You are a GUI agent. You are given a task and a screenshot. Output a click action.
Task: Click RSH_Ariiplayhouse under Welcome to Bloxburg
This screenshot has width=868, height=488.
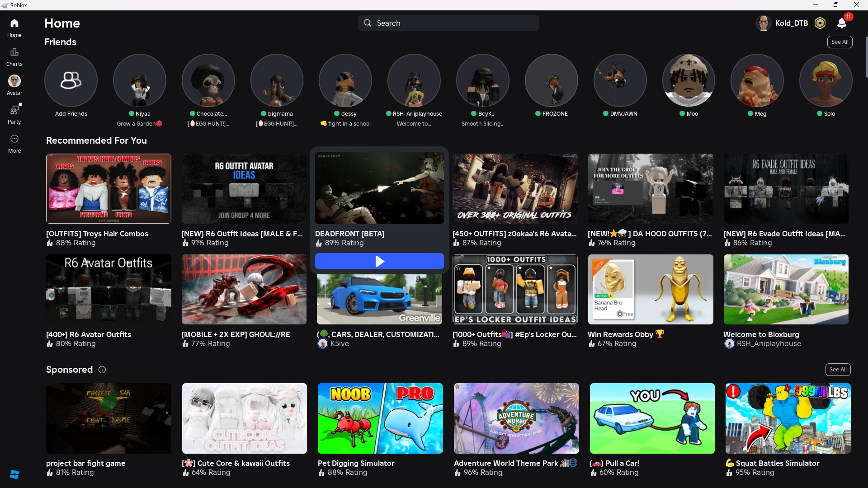coord(769,344)
